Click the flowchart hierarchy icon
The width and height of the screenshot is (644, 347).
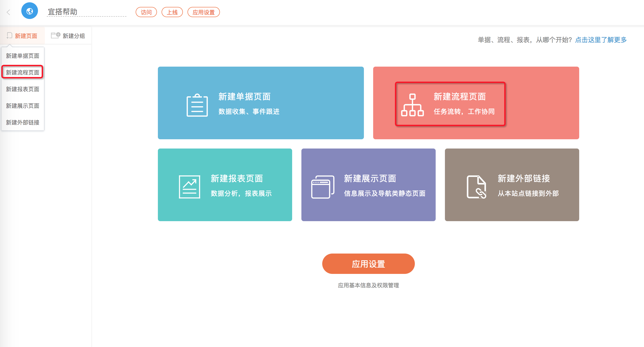(412, 105)
